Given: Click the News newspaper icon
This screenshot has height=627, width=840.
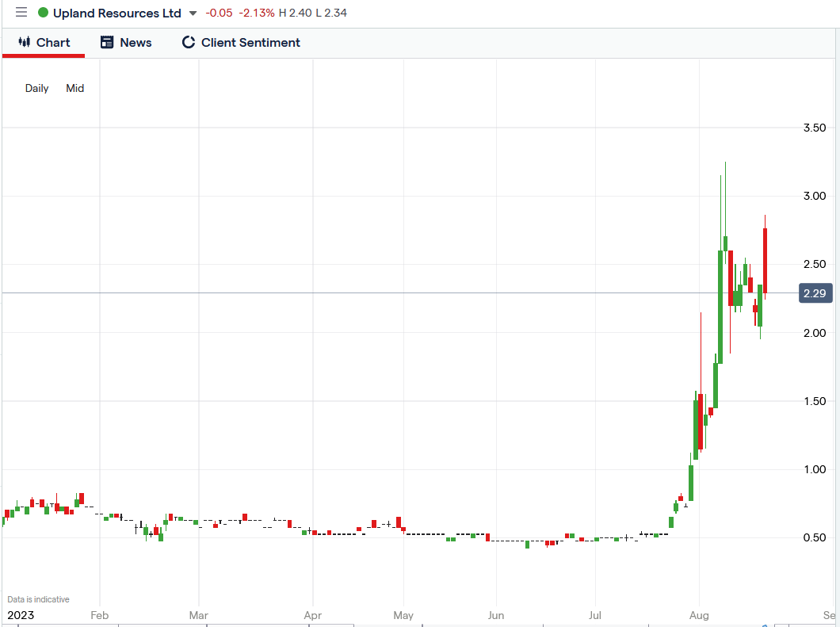Looking at the screenshot, I should (x=107, y=42).
